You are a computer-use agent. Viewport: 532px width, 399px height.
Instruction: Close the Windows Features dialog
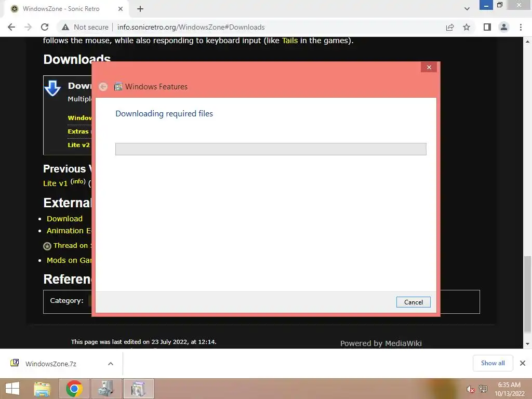pyautogui.click(x=429, y=67)
